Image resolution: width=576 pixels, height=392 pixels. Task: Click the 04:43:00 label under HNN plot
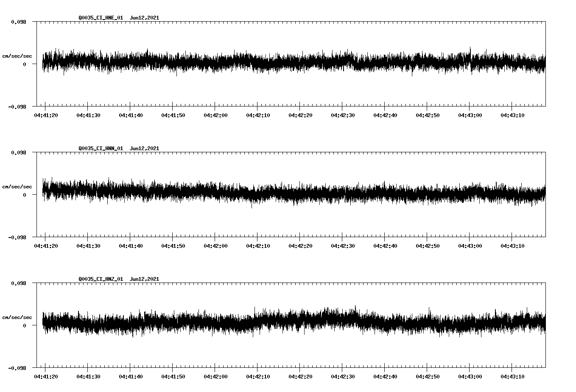pos(470,246)
